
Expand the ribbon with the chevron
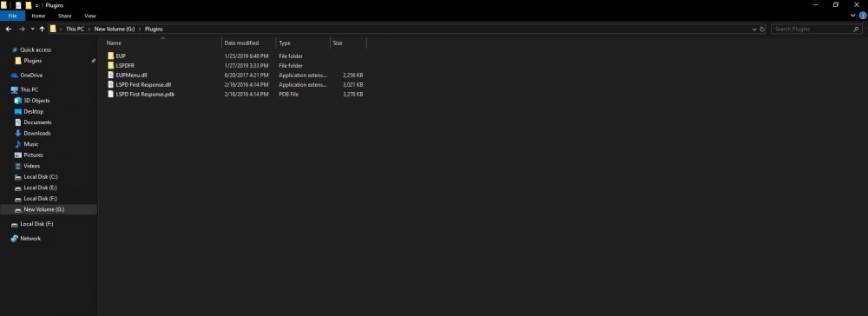point(853,16)
